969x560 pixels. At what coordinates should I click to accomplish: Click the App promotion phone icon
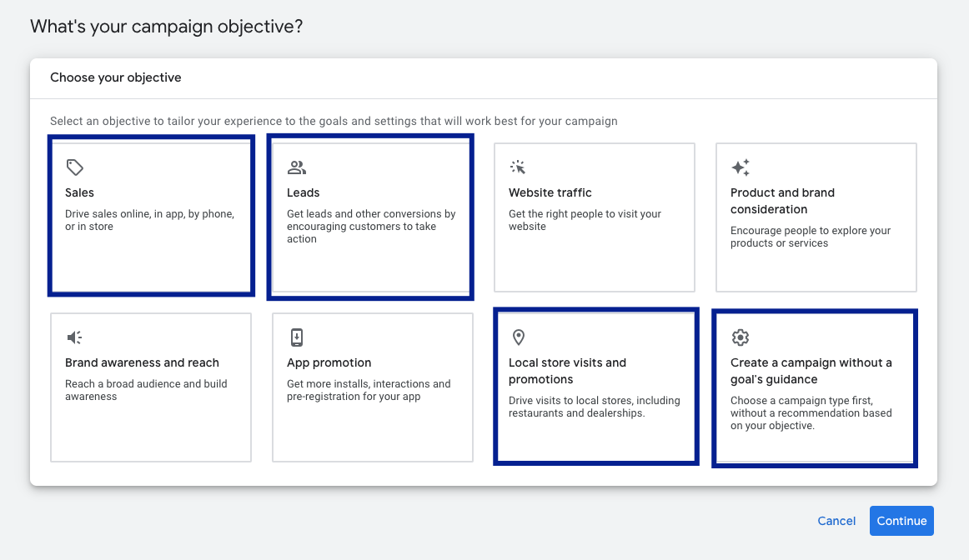click(296, 337)
